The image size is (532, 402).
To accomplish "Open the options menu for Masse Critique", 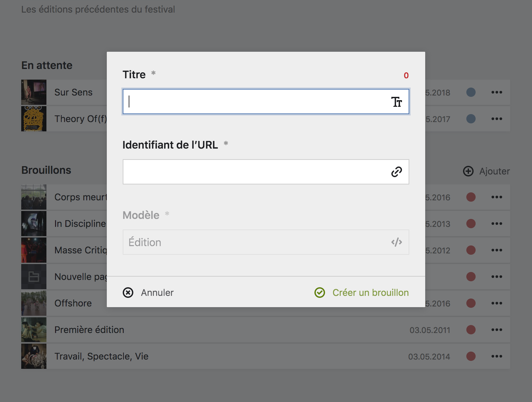I will (497, 250).
